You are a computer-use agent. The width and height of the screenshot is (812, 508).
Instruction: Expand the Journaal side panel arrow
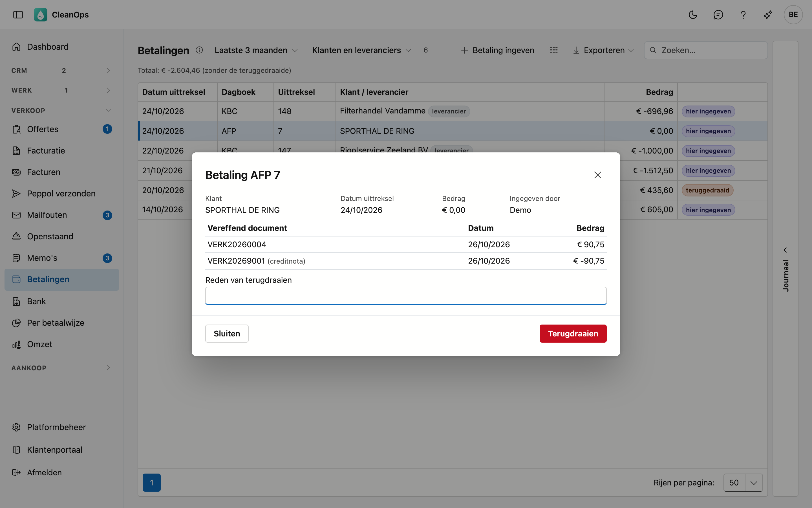785,250
